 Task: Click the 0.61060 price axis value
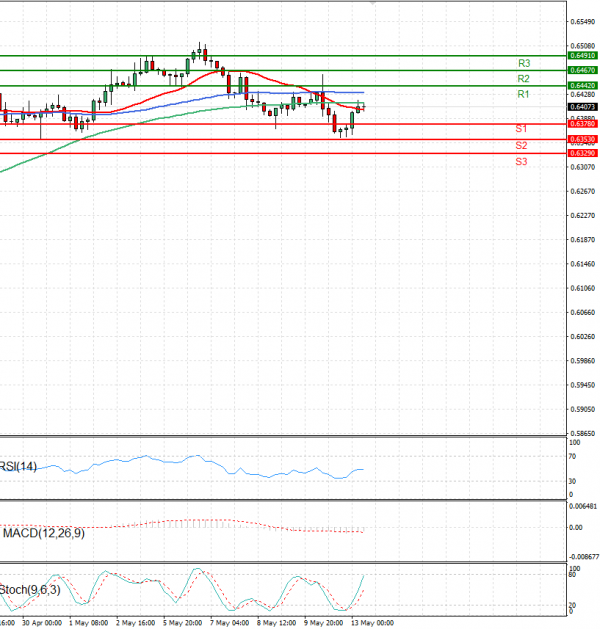583,288
